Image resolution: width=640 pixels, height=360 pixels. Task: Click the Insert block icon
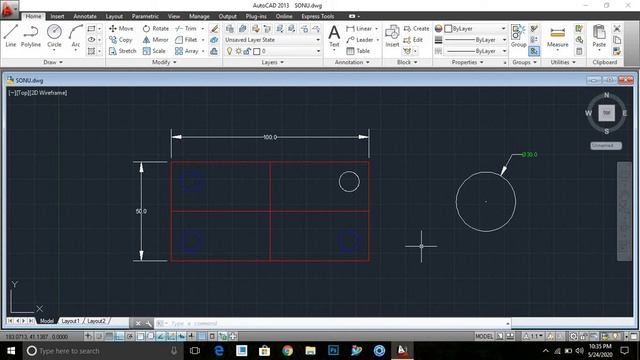392,36
